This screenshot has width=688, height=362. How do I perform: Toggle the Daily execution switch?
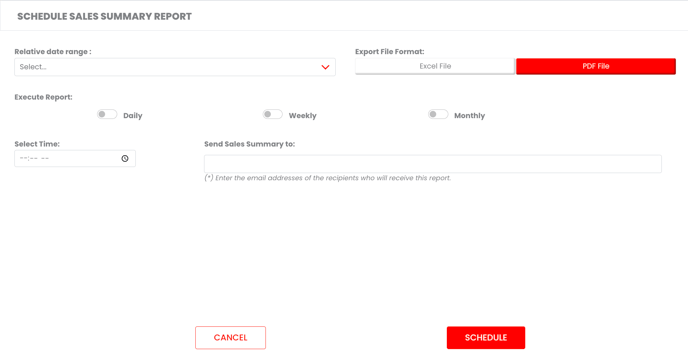[107, 115]
